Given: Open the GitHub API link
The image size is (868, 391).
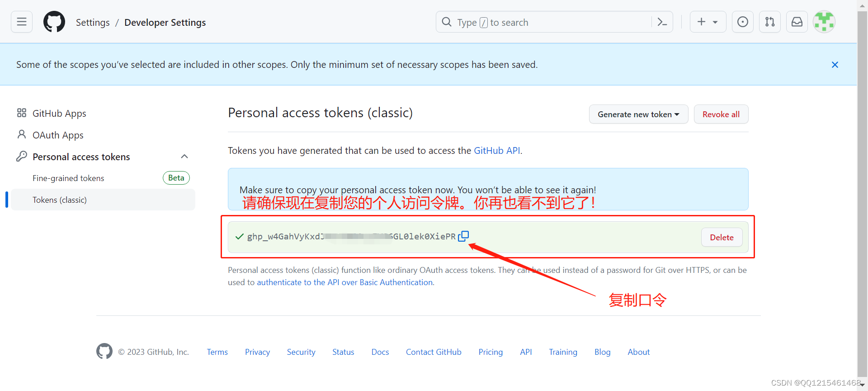Looking at the screenshot, I should coord(497,151).
